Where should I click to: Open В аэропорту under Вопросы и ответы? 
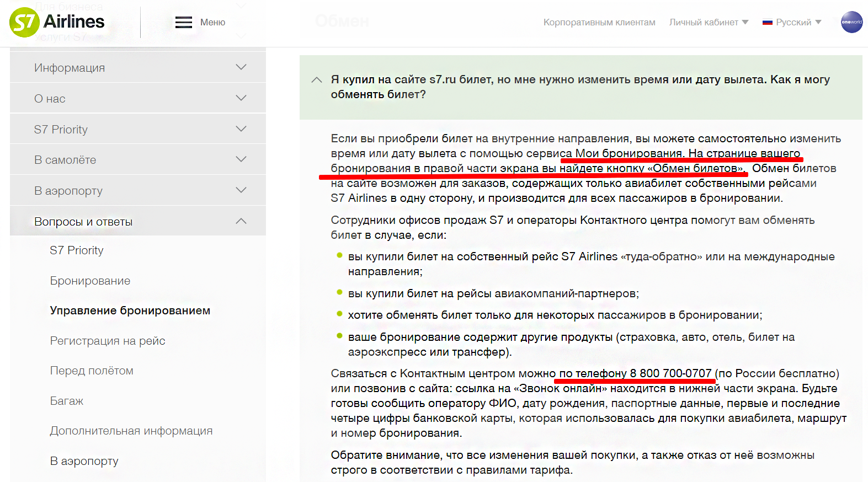(84, 461)
